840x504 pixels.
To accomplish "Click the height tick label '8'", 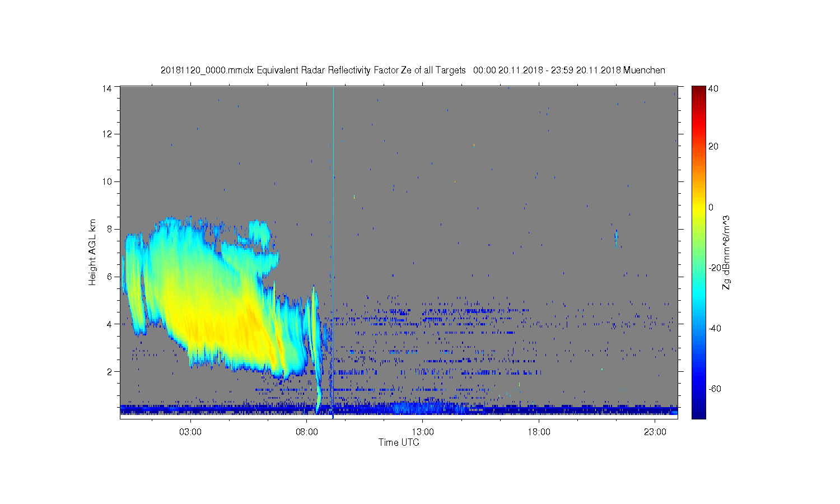I will point(110,229).
